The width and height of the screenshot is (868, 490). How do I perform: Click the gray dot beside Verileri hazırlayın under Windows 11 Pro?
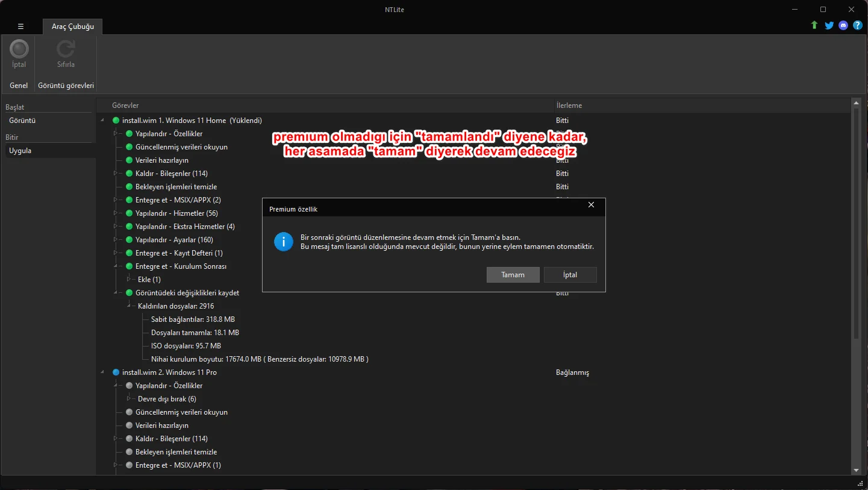129,426
